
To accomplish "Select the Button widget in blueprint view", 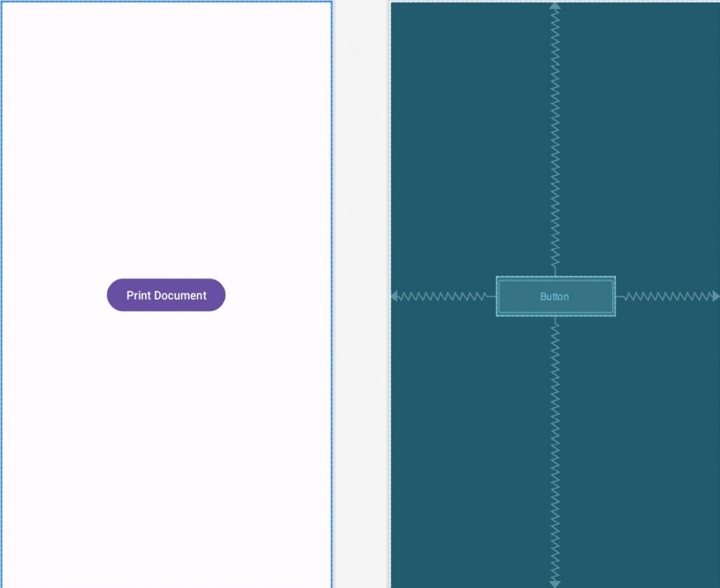I will [x=555, y=296].
